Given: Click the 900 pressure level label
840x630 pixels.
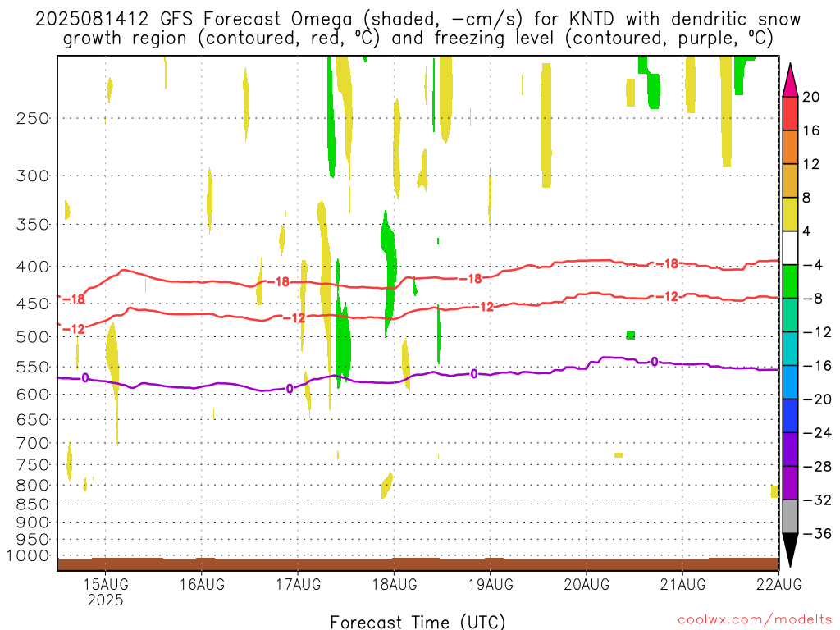Looking at the screenshot, I should [33, 523].
